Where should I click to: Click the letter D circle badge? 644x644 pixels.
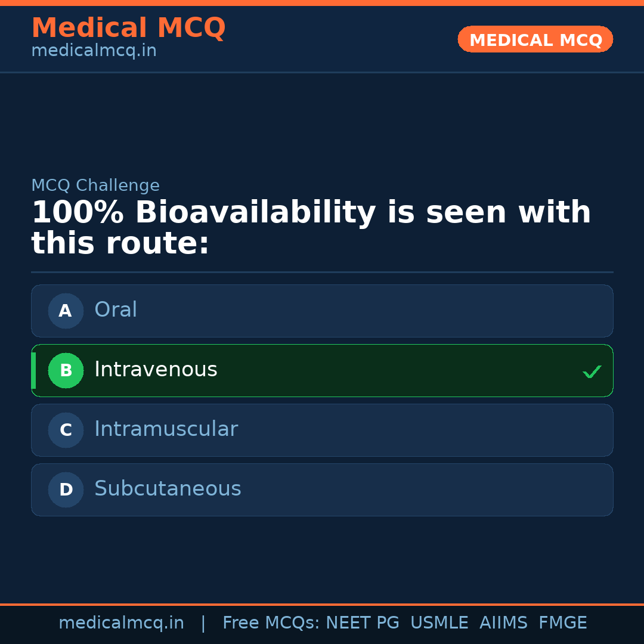coord(66,490)
